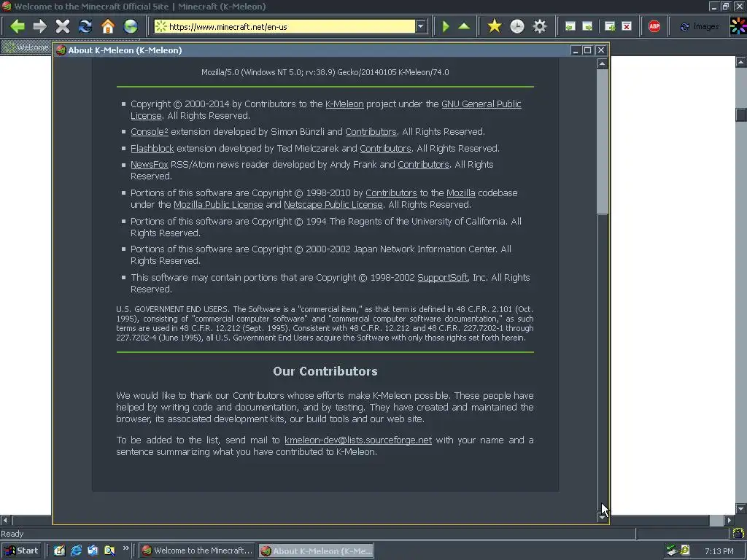The image size is (747, 560).
Task: Launch Internet Explorer from quick launch
Action: [x=76, y=551]
